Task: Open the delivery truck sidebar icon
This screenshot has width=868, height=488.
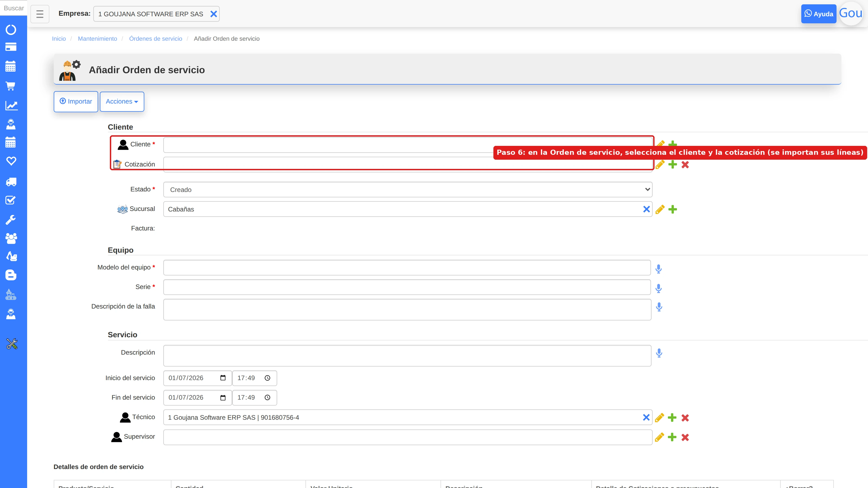Action: (x=11, y=182)
